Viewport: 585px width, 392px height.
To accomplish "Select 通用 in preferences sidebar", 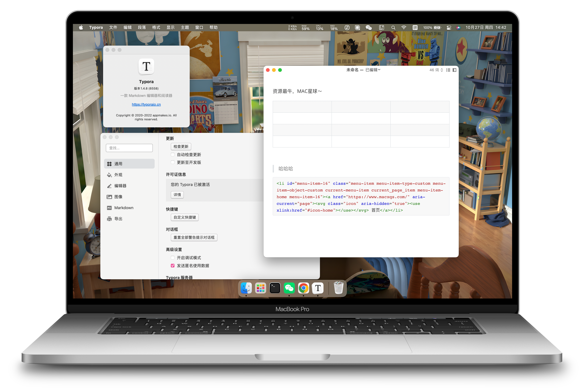I will (129, 164).
